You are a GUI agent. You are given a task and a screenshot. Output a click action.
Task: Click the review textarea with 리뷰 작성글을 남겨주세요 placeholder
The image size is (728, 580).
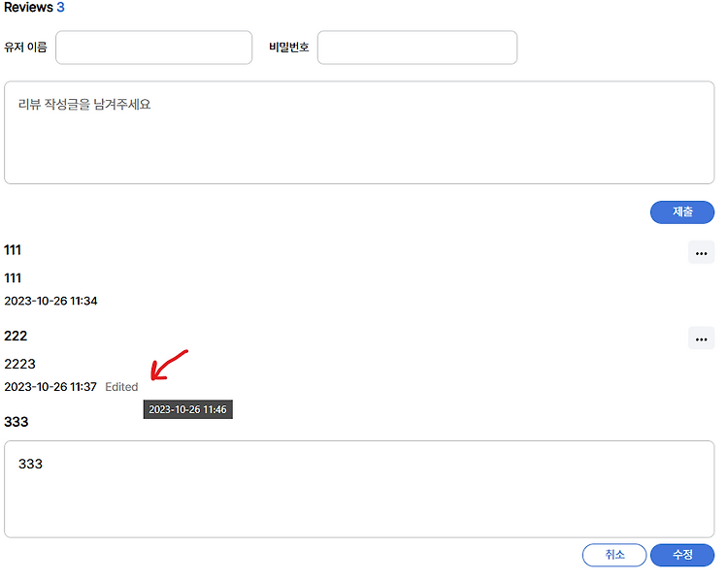click(359, 133)
